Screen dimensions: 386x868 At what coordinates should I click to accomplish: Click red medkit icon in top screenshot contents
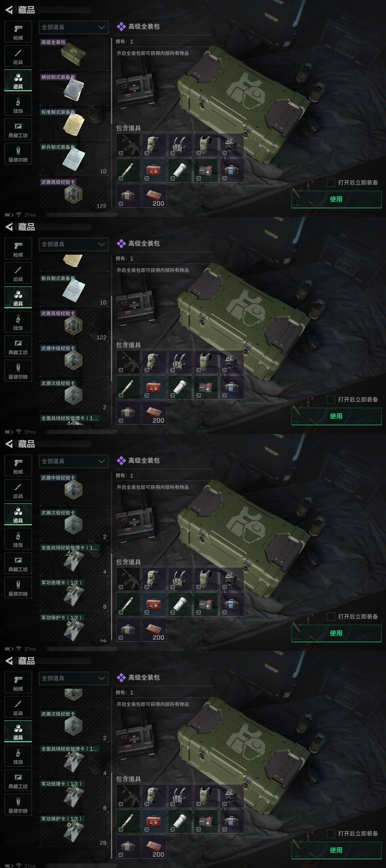tap(154, 171)
